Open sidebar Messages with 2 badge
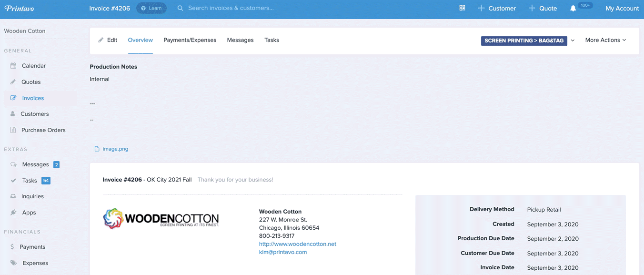 coord(35,164)
